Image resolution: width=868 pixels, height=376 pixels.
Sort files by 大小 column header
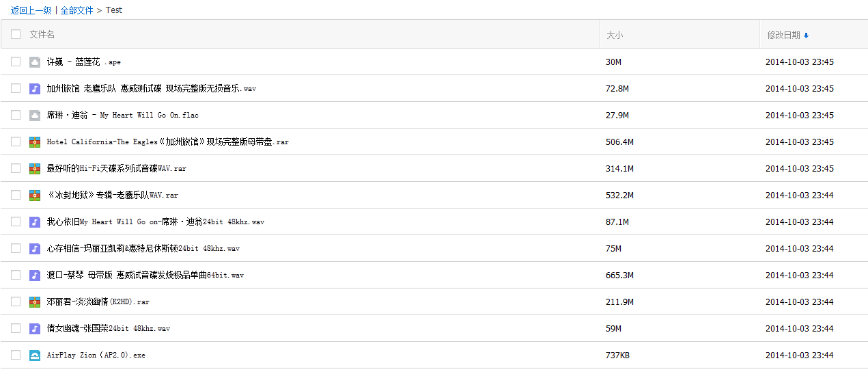tap(615, 35)
